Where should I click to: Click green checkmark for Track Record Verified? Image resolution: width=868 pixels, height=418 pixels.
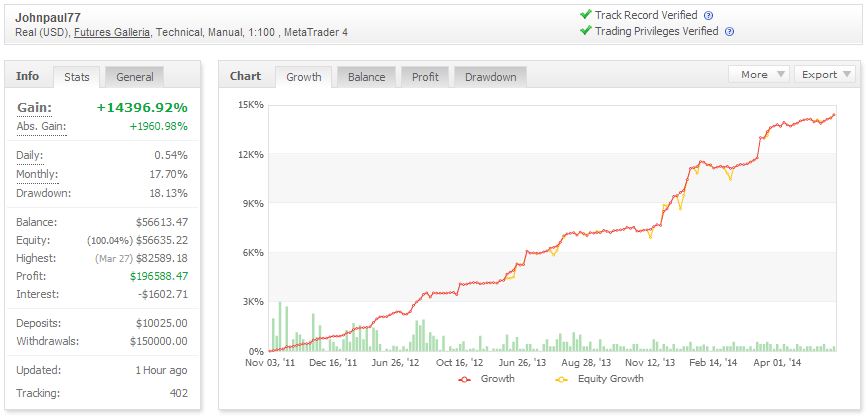pyautogui.click(x=585, y=15)
